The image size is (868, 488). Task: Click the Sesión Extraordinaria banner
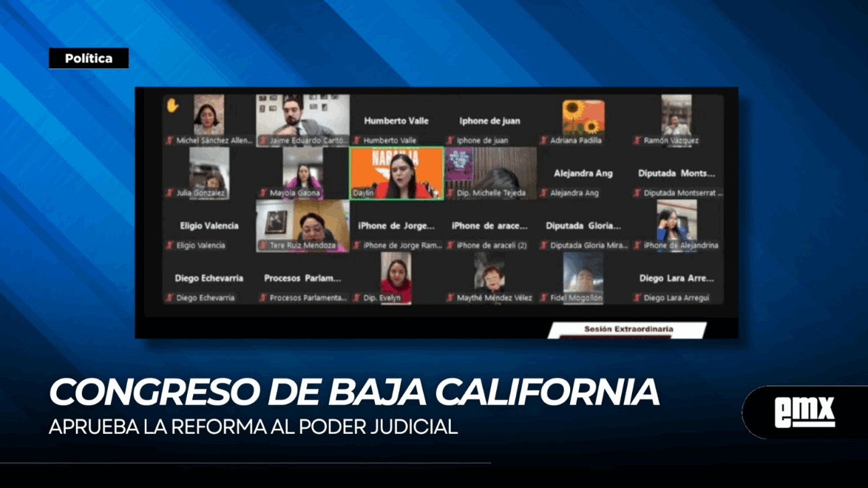[628, 330]
